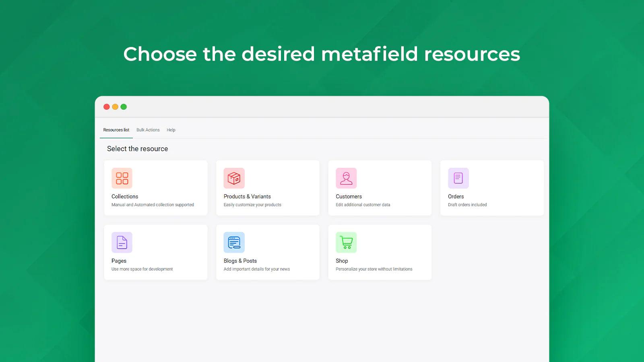
Task: Click the Blogs & Posts document icon
Action: click(234, 242)
